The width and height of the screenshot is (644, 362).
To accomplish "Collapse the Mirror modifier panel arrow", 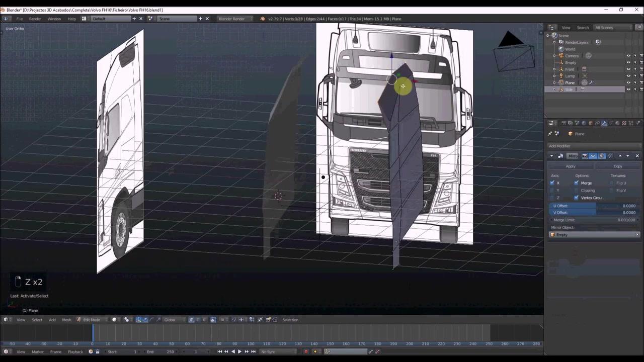I will click(x=551, y=156).
